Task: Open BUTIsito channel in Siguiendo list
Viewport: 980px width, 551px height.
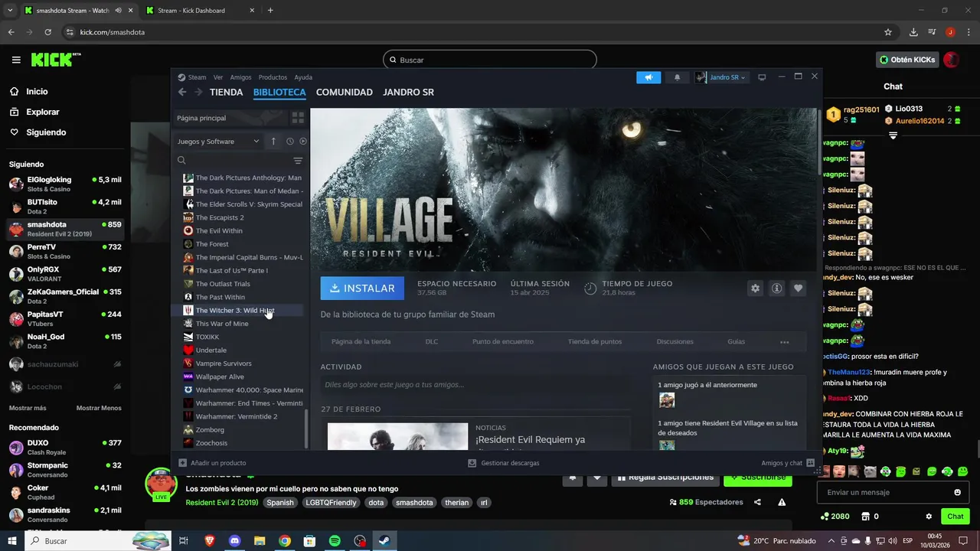Action: [x=65, y=207]
